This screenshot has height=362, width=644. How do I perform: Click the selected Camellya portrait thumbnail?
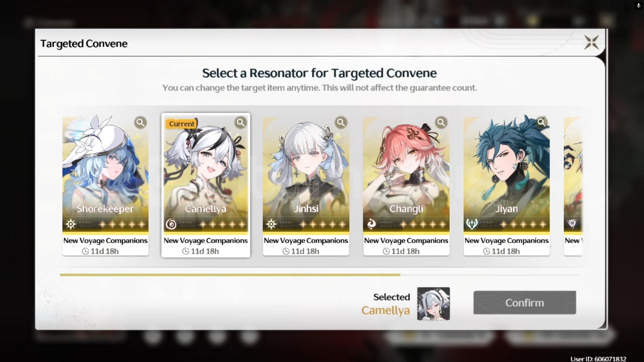(433, 304)
